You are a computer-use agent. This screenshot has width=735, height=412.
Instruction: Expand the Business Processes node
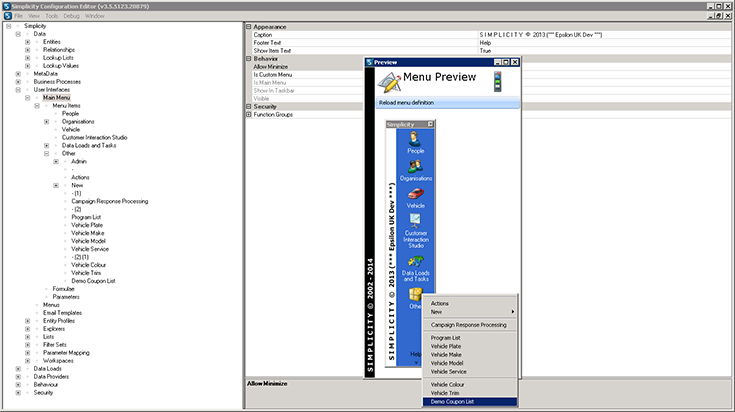click(18, 82)
